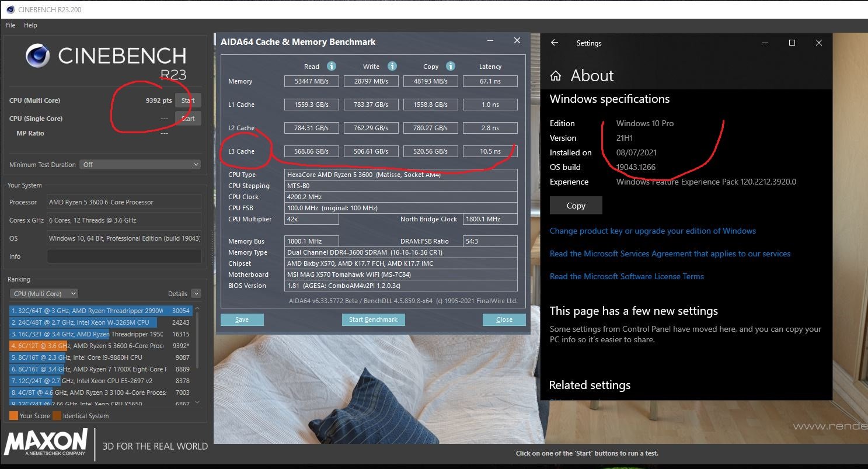Maximize the Settings window
Screen dimensions: 868x469
pos(792,43)
